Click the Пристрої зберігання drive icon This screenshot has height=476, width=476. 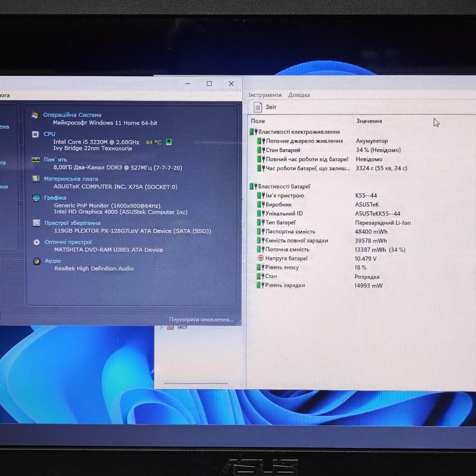(36, 223)
